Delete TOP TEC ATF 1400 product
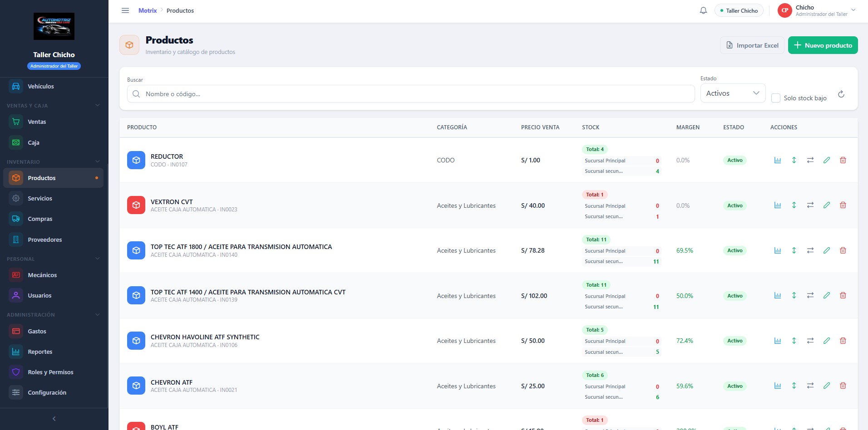This screenshot has height=430, width=868. click(843, 295)
